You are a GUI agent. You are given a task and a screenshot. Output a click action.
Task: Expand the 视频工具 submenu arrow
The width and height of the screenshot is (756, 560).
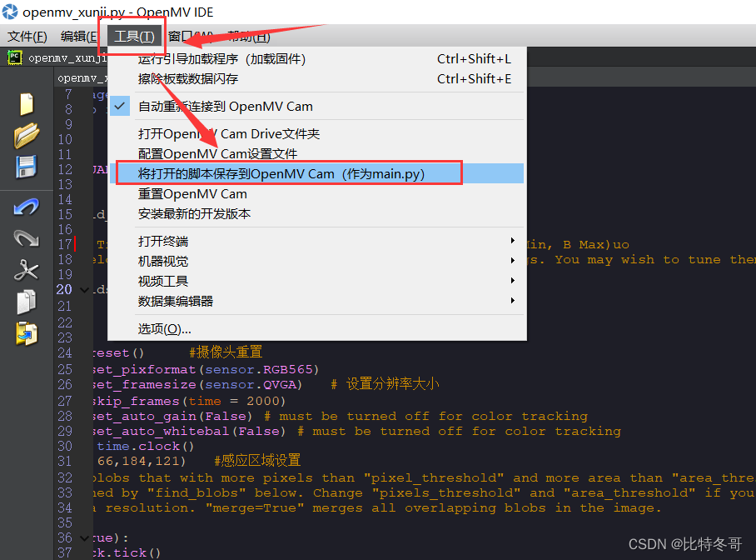513,281
